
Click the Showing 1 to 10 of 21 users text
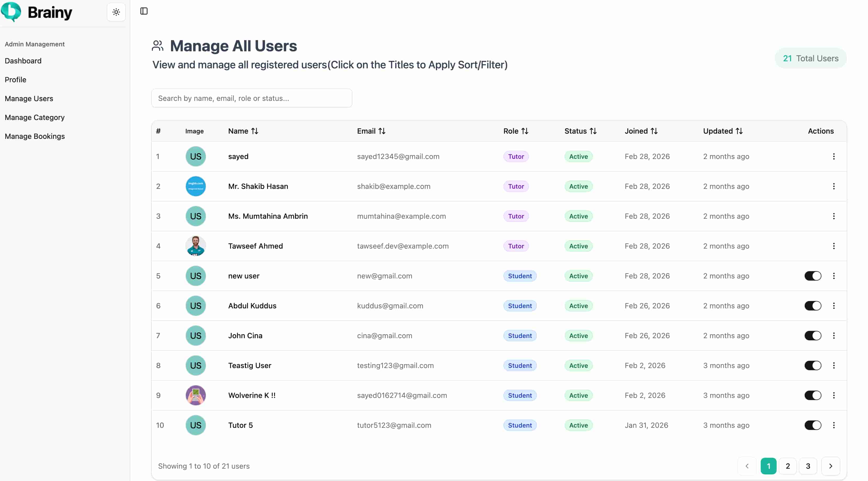coord(204,466)
